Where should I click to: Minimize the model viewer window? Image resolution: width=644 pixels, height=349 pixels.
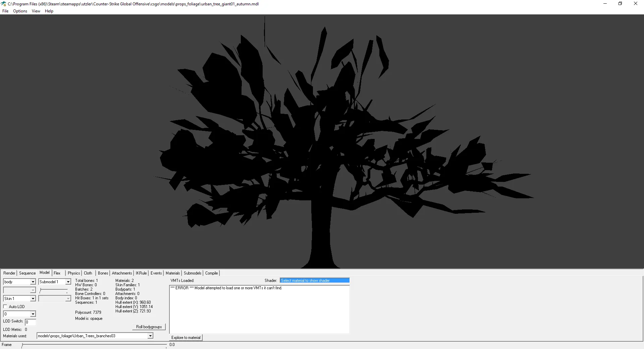click(x=605, y=4)
